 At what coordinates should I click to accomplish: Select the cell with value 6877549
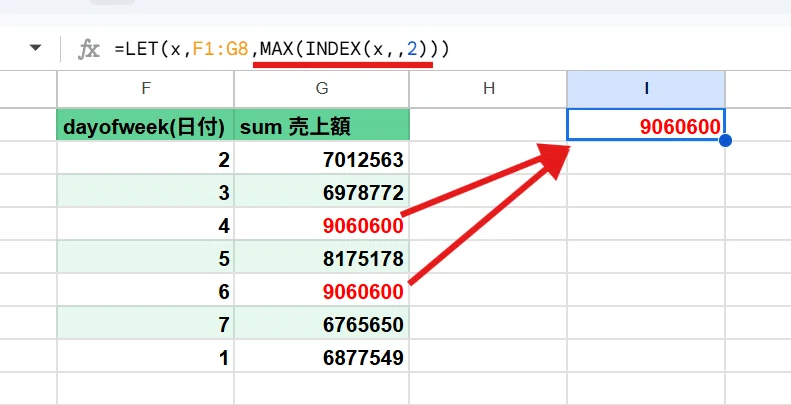pos(322,356)
